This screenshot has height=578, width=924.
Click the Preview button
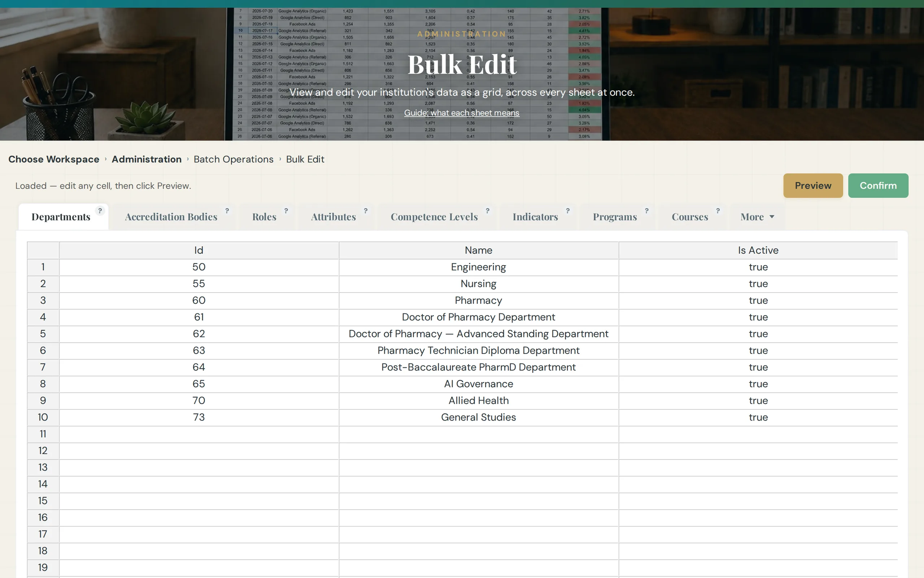pos(813,186)
